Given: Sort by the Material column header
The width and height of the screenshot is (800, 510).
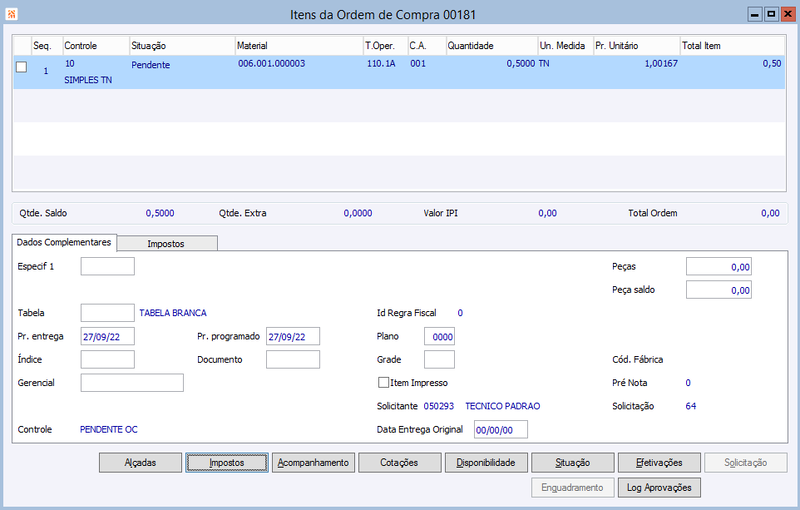Looking at the screenshot, I should click(299, 46).
